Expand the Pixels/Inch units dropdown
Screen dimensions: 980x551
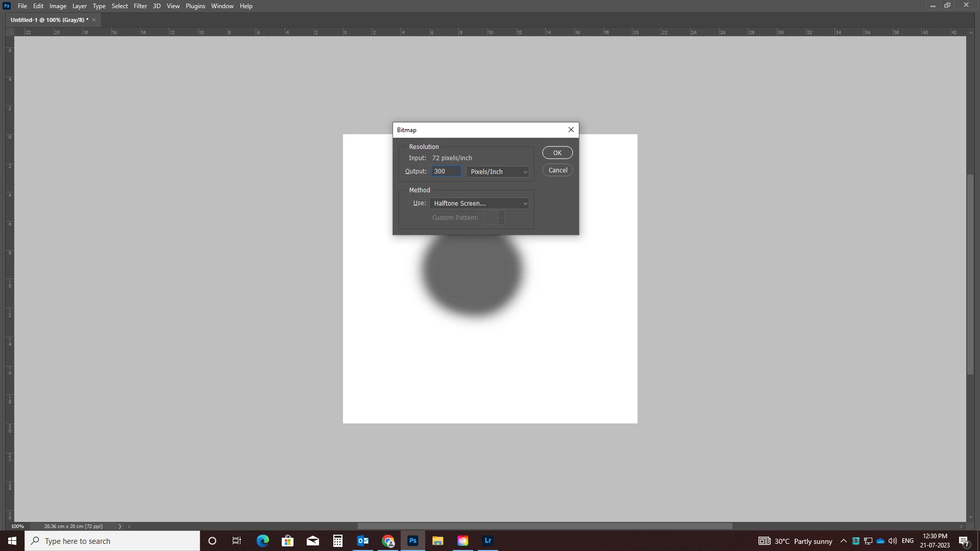point(498,172)
